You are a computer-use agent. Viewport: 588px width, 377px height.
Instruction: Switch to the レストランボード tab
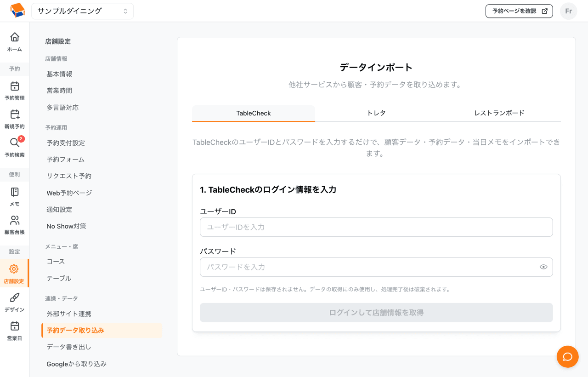point(499,113)
